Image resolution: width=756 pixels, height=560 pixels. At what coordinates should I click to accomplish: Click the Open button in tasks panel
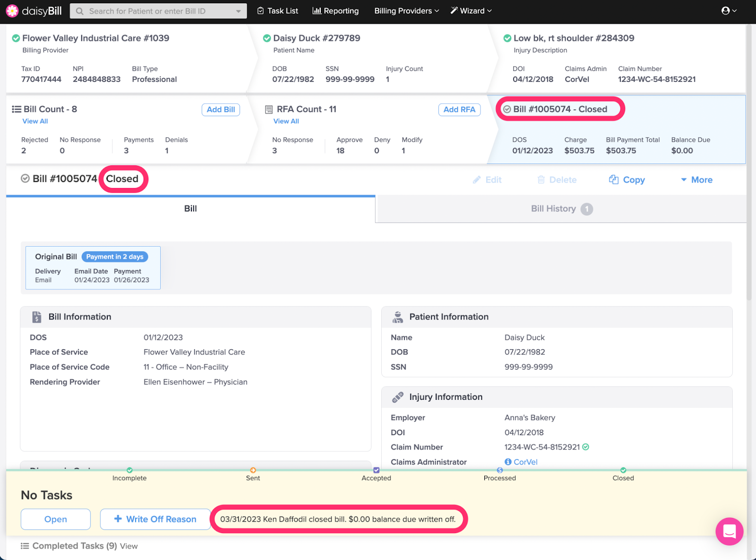point(56,519)
